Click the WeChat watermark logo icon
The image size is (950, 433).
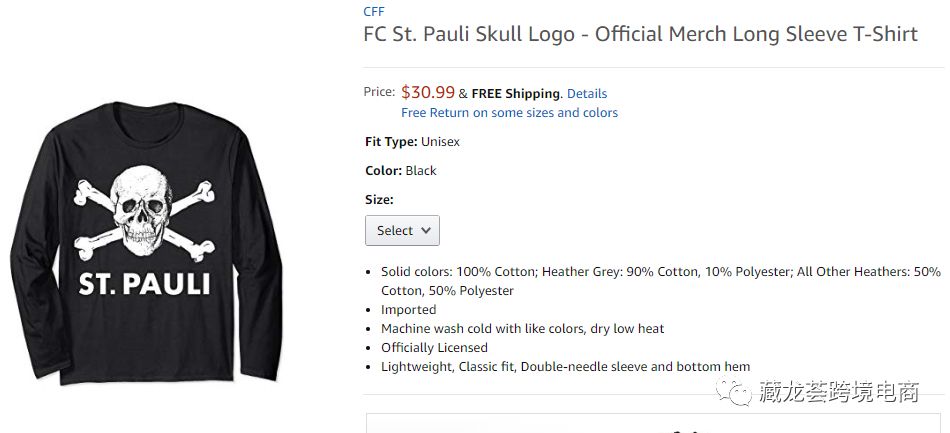(x=740, y=393)
